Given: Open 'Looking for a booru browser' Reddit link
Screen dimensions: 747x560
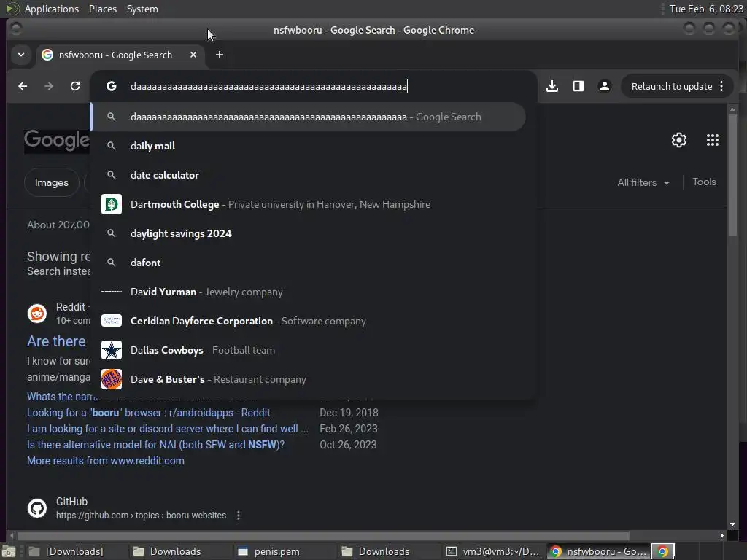Looking at the screenshot, I should (149, 413).
